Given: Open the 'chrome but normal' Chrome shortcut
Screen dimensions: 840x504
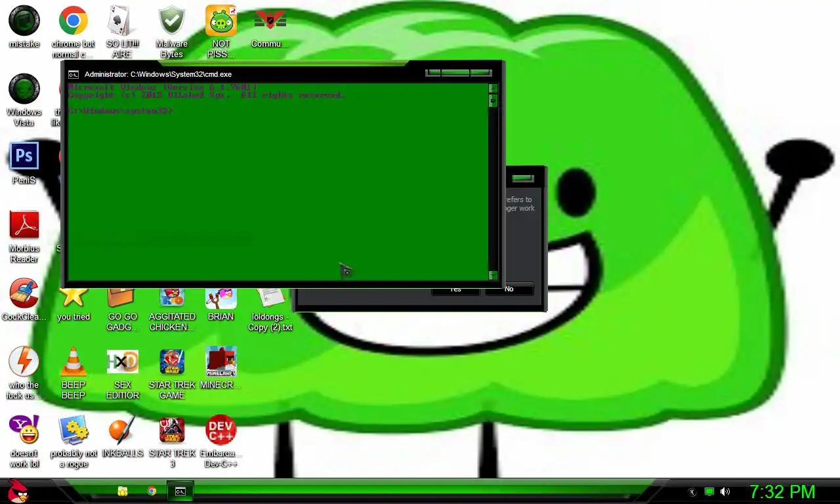Looking at the screenshot, I should 73,31.
